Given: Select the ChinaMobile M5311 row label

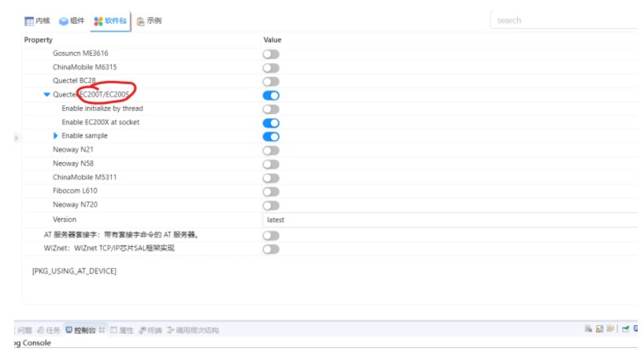Looking at the screenshot, I should coord(84,177).
